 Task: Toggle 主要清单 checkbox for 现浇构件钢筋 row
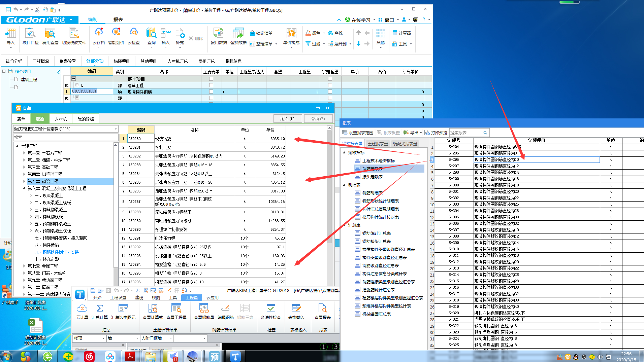tap(211, 92)
